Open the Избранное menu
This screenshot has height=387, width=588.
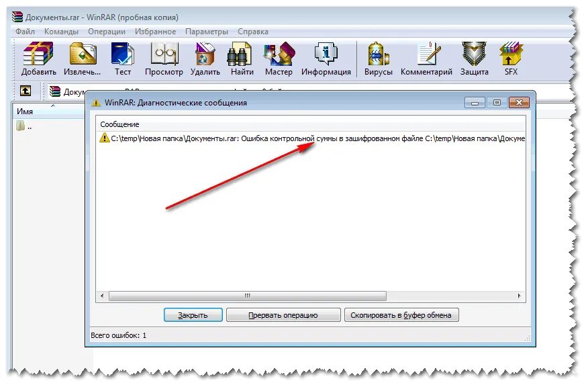156,32
